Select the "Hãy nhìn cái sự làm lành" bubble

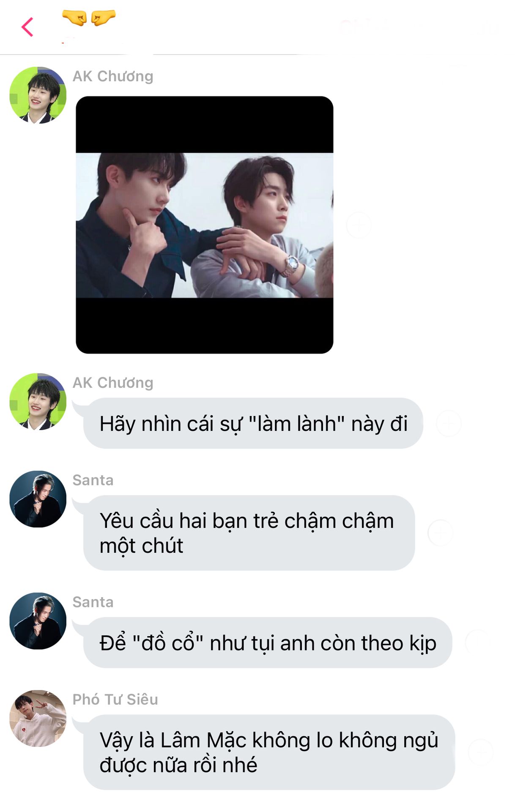(253, 423)
